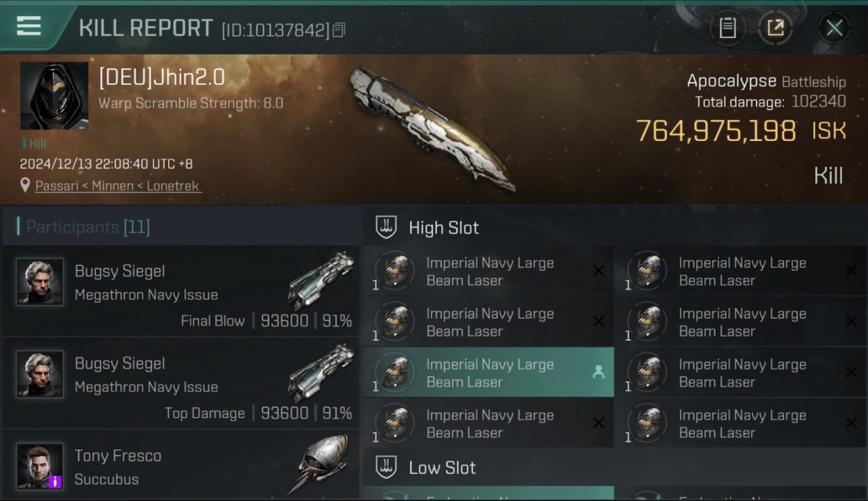The height and width of the screenshot is (501, 868).
Task: Expand the Low Slot section
Action: 615,468
